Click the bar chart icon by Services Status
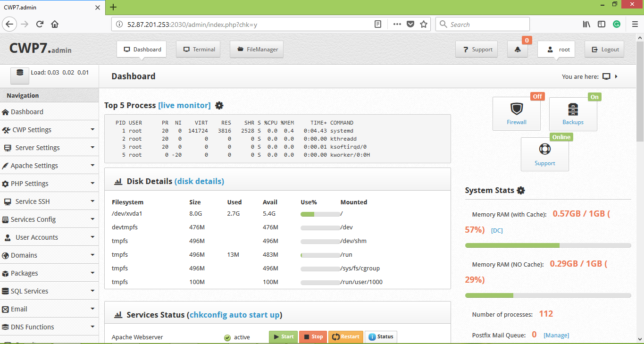This screenshot has height=344, width=644. click(118, 315)
